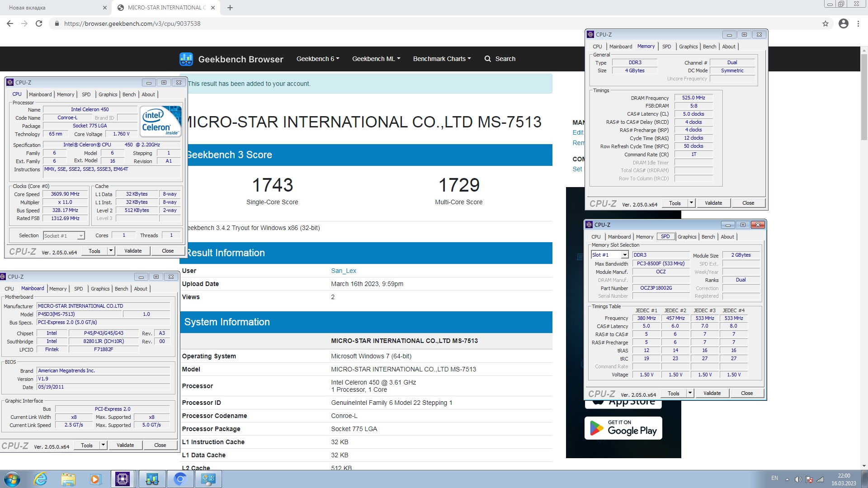
Task: Reload the Geekbench page
Action: point(39,23)
